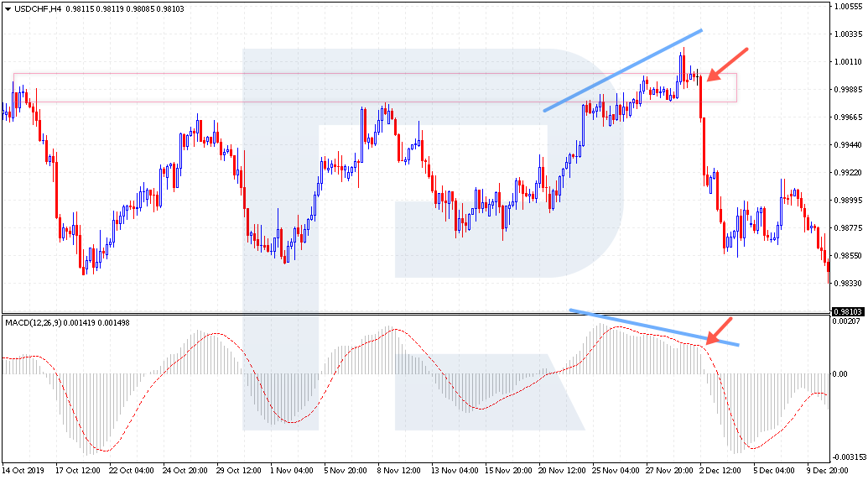The image size is (868, 480).
Task: Click the triangle beside the USDCHF,H4 title
Action: tap(7, 9)
